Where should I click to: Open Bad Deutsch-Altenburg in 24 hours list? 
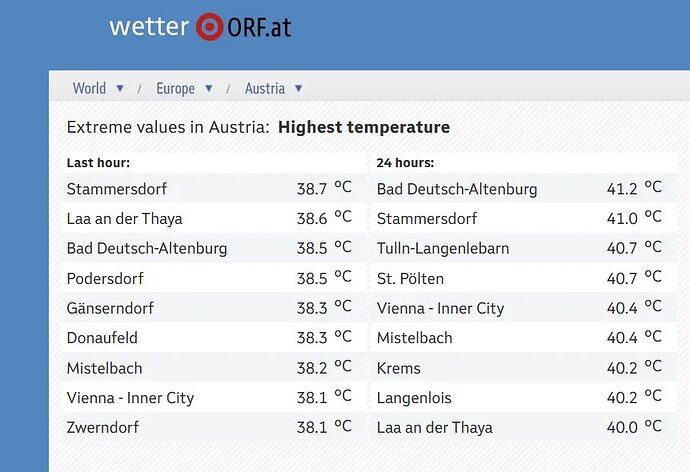524,189
